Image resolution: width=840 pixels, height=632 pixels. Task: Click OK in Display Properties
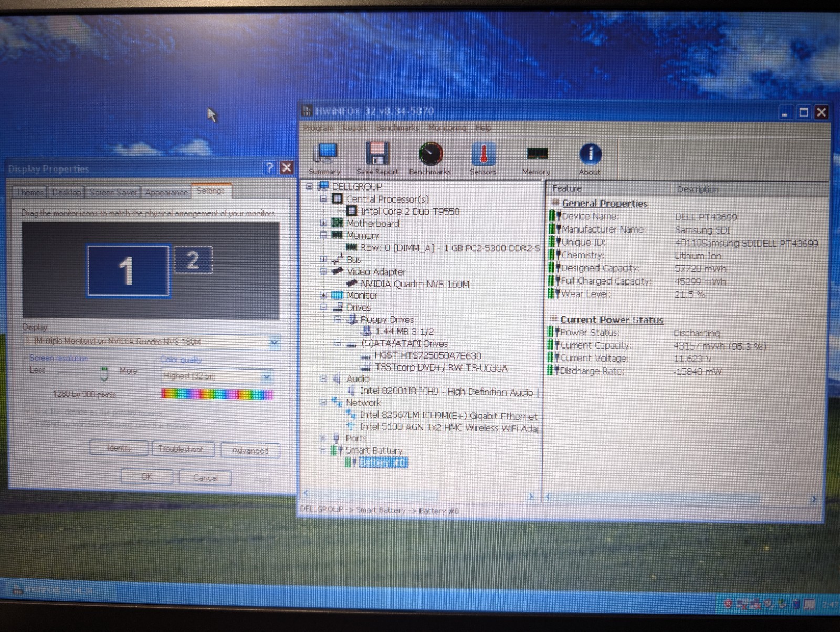coord(146,477)
